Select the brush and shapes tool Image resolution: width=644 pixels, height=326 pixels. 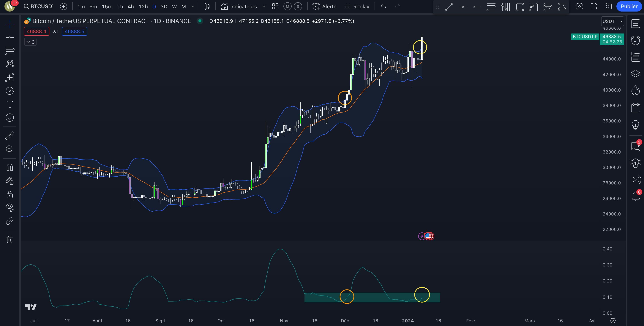coord(10,91)
